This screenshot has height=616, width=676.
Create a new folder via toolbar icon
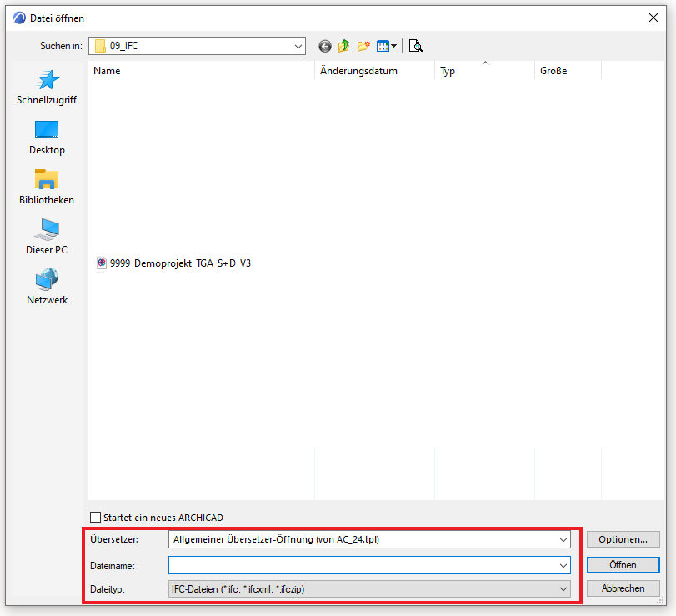coord(363,46)
